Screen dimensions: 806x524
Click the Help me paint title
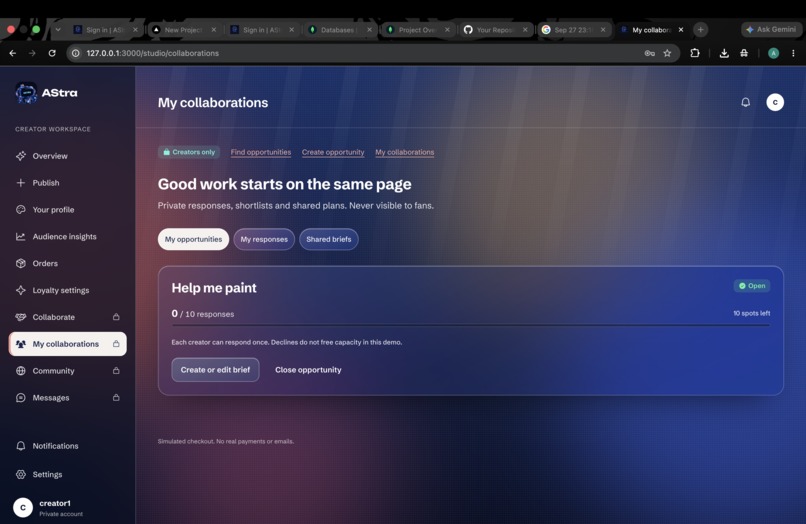click(214, 288)
